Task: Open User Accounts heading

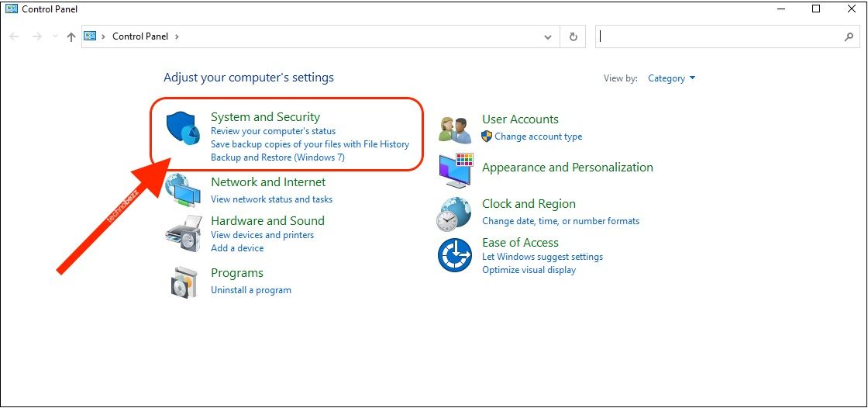Action: click(520, 119)
